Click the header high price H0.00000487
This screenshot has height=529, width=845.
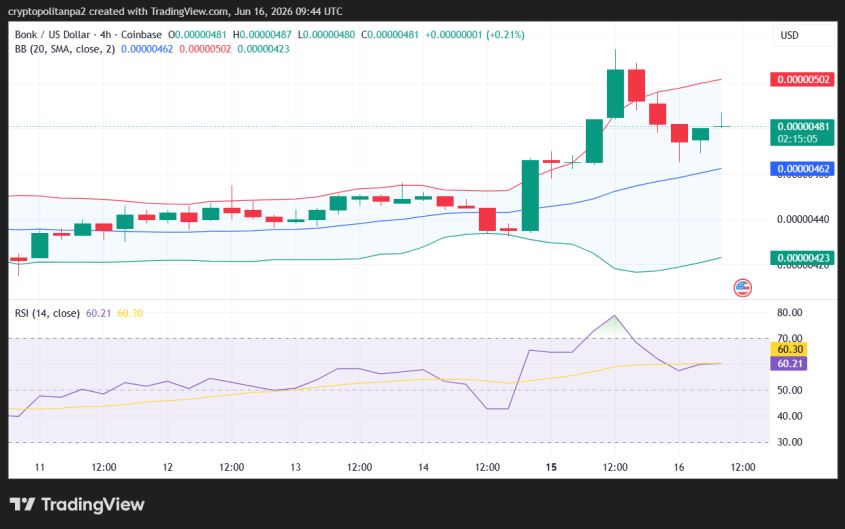[x=262, y=34]
